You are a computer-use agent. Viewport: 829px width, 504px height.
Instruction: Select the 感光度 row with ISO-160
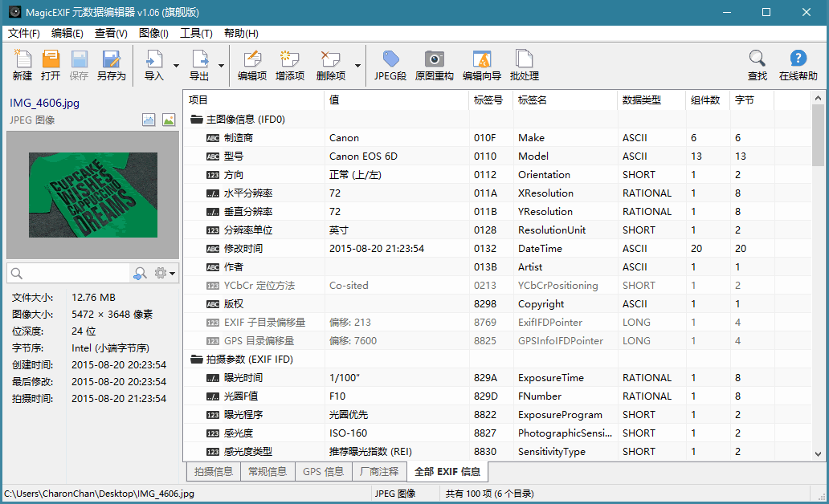click(x=497, y=433)
